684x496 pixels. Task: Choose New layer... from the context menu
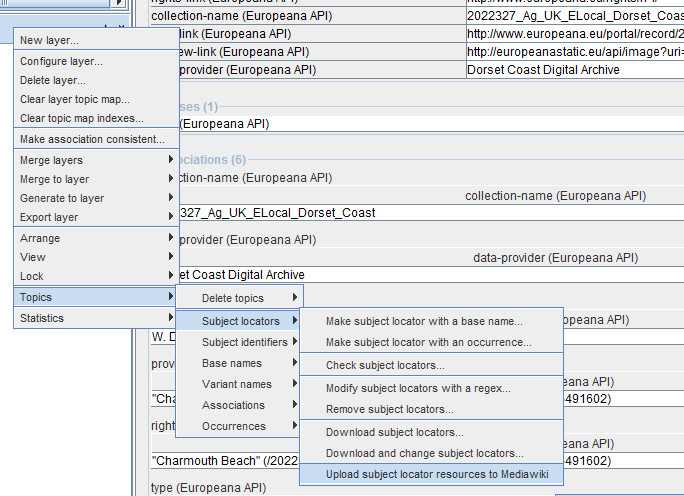[96, 40]
